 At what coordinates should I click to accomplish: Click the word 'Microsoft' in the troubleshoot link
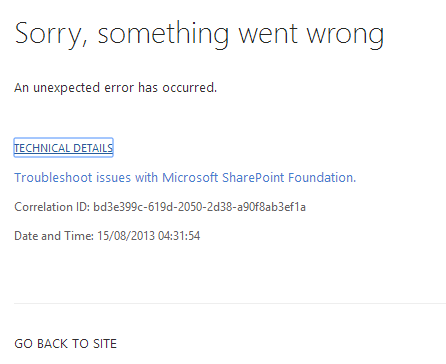(190, 177)
